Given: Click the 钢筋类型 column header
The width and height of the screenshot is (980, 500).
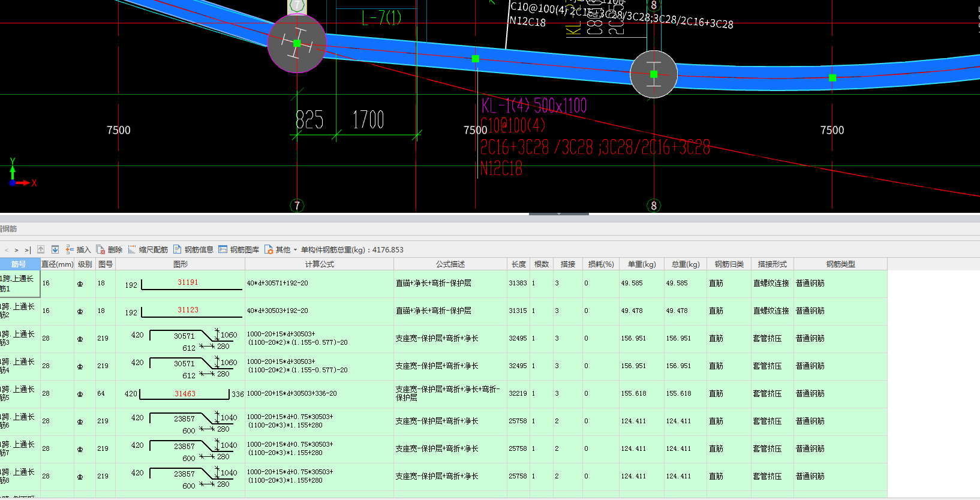Looking at the screenshot, I should [841, 264].
